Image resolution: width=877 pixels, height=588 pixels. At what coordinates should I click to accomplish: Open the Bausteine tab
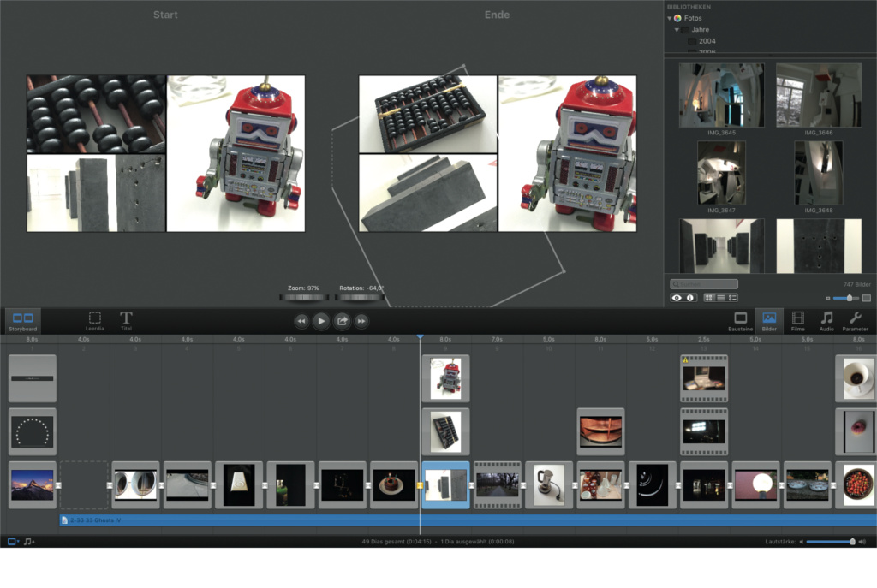click(x=740, y=320)
